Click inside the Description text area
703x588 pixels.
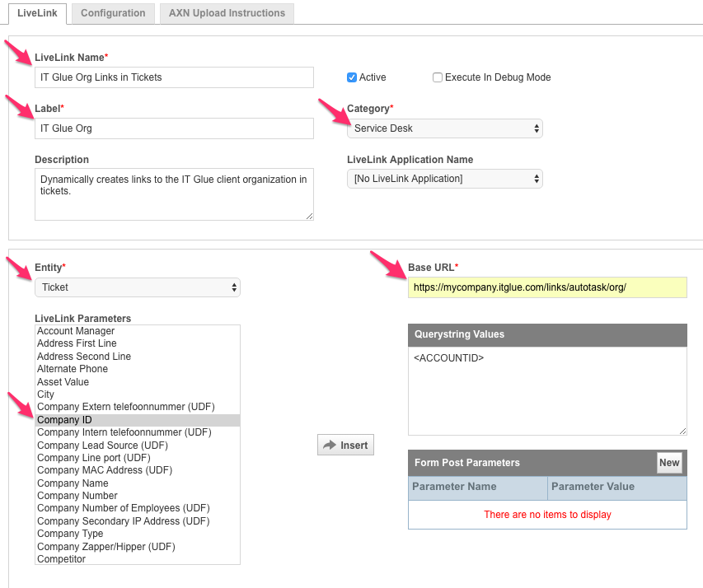(174, 194)
